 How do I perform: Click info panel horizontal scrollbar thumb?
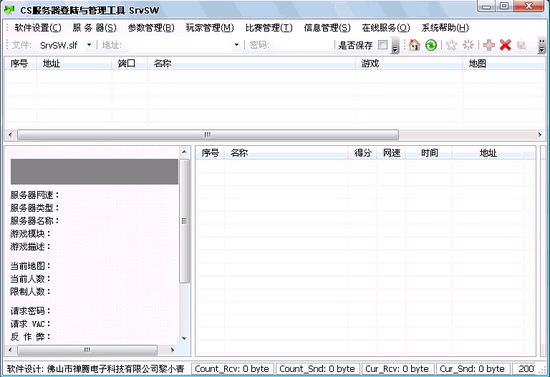coord(87,350)
